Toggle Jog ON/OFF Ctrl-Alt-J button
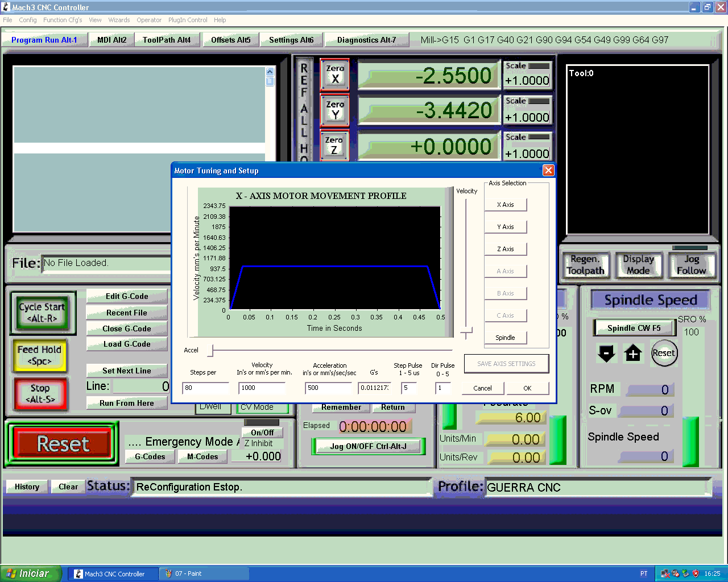Screen dimensions: 728x582 368,446
